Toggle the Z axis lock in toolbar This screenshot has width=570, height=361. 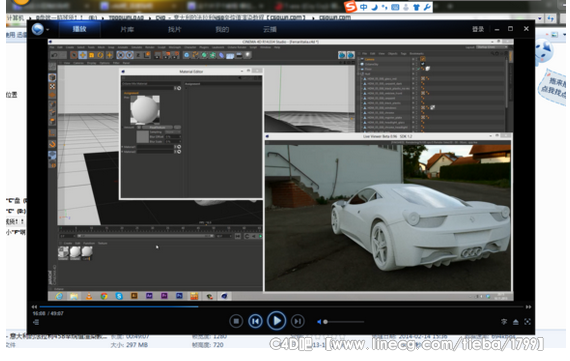[138, 55]
